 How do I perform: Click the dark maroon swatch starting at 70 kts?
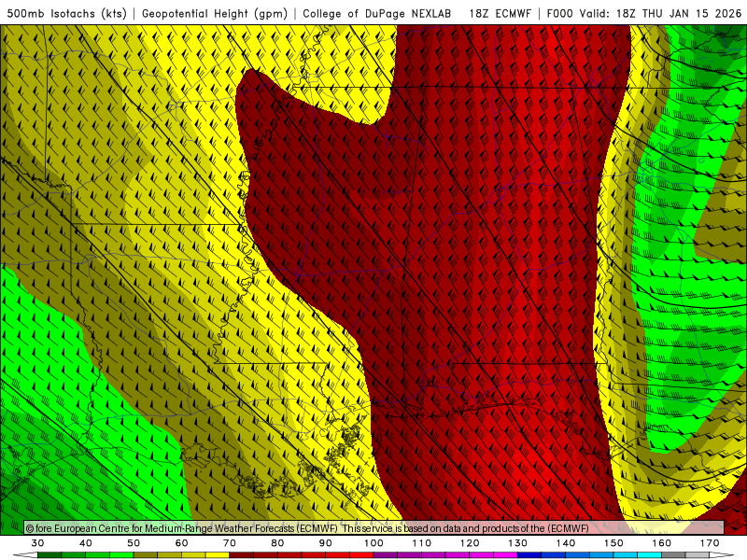[x=242, y=555]
